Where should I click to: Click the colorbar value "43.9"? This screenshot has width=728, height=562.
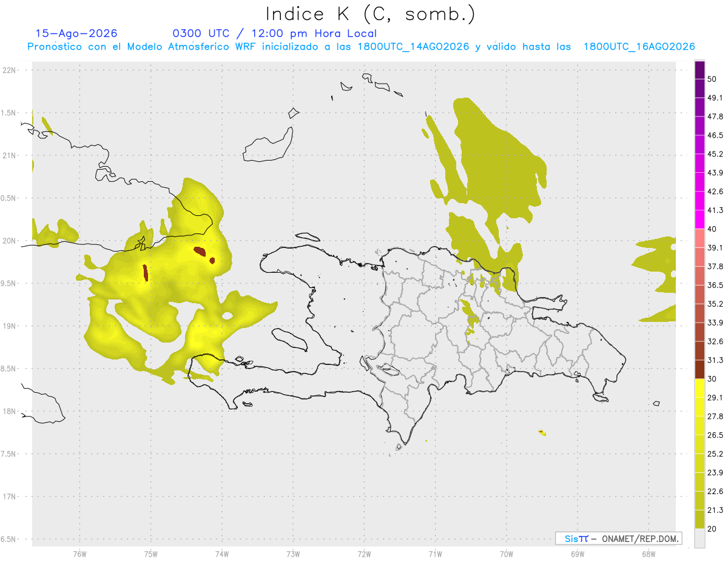coord(715,173)
